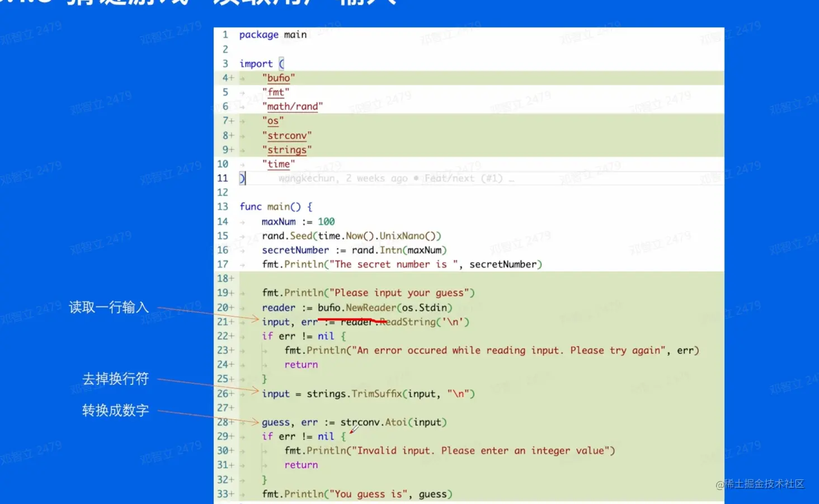Click the 'Feat/next (#1)' commit message text
819x504 pixels.
pos(463,178)
